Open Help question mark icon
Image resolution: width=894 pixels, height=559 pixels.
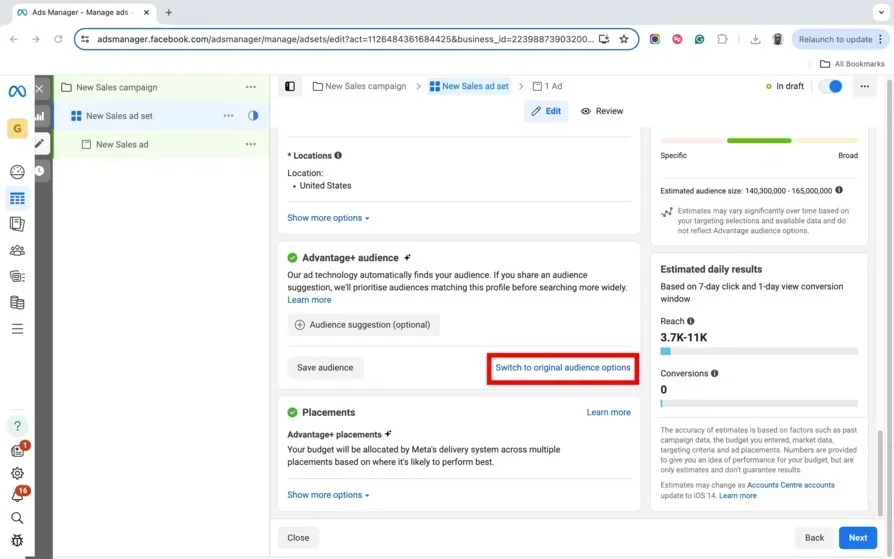17,426
